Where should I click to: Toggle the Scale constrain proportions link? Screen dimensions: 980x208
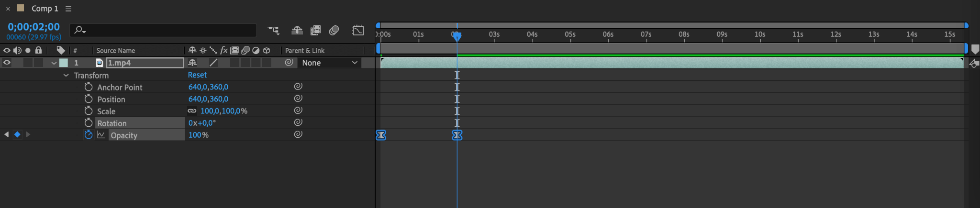(192, 111)
